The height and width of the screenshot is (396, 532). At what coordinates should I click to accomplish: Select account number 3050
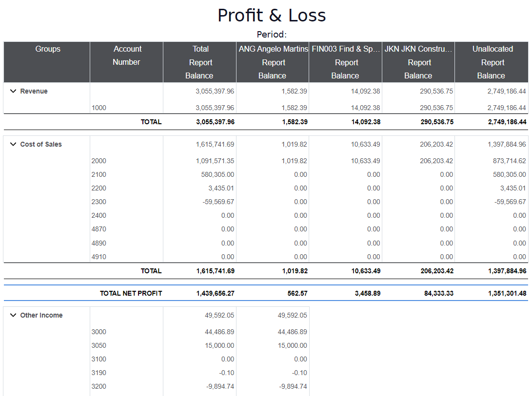pyautogui.click(x=99, y=345)
